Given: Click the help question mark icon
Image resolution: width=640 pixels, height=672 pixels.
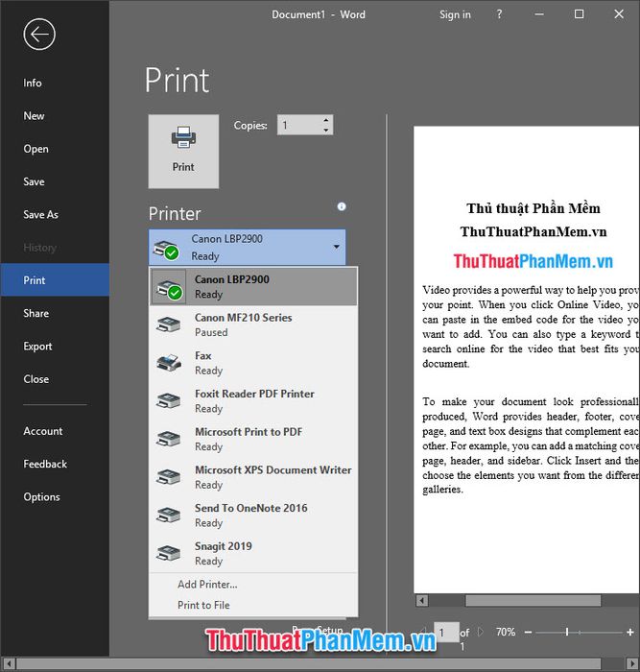Looking at the screenshot, I should point(500,14).
